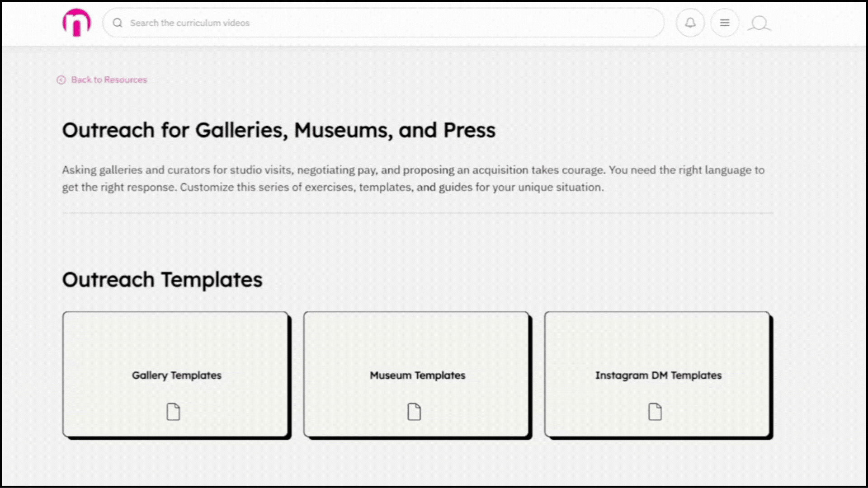Click the document icon under Instagram DM Templates

coord(655,412)
